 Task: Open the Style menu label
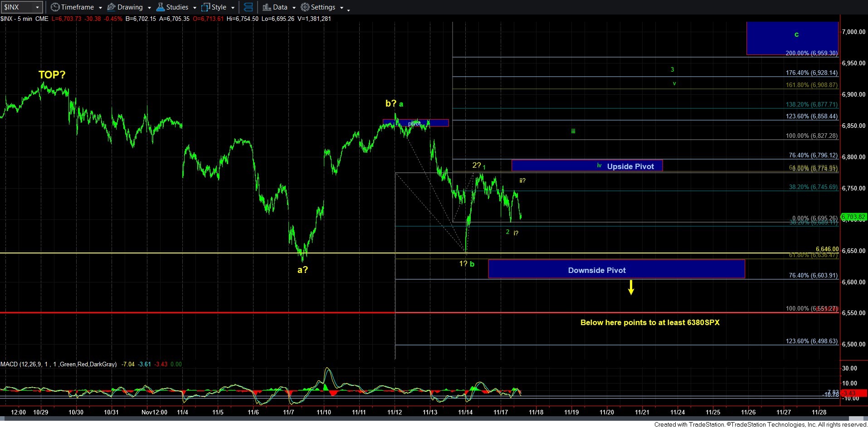click(x=219, y=7)
